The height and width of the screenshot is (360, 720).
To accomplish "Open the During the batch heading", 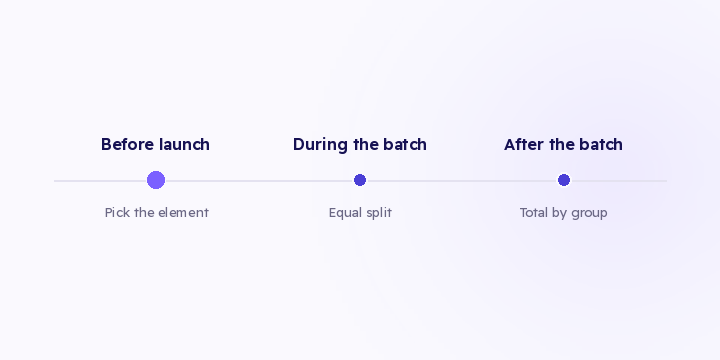I will [x=360, y=144].
